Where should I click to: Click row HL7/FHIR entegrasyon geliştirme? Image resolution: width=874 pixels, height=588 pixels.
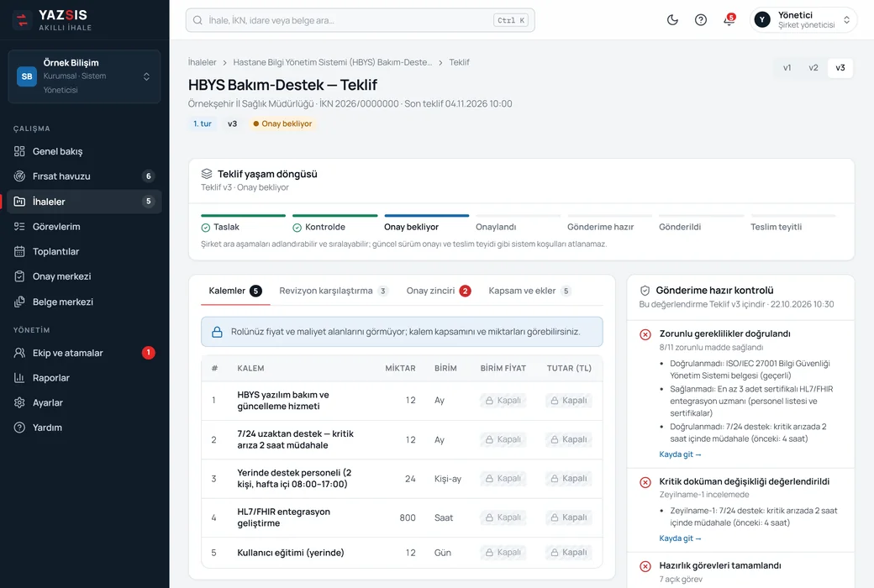pos(402,517)
